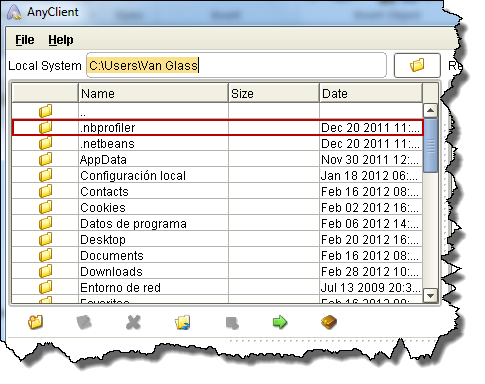This screenshot has width=485, height=384.
Task: Click the blue vertical scrollbar thumb
Action: [x=430, y=146]
